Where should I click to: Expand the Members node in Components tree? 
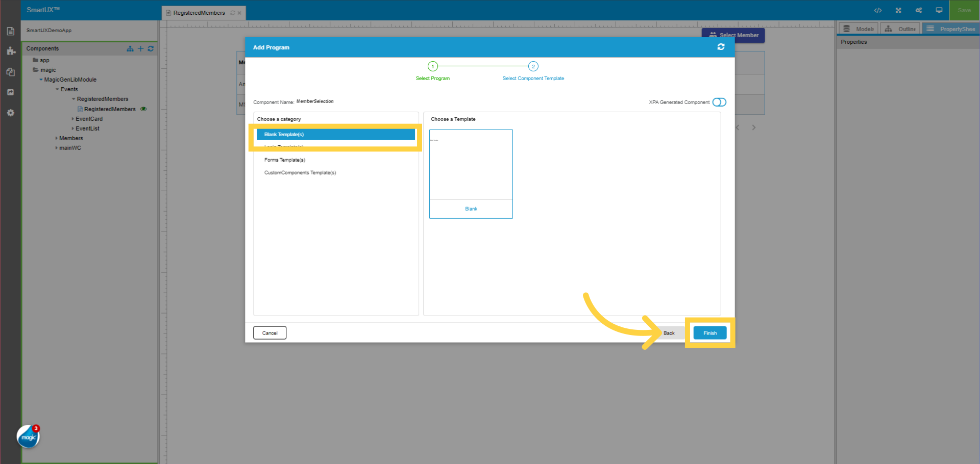coord(56,138)
